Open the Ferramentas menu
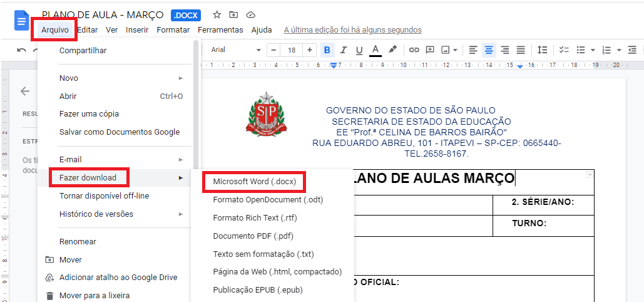This screenshot has height=302, width=644. [x=220, y=29]
